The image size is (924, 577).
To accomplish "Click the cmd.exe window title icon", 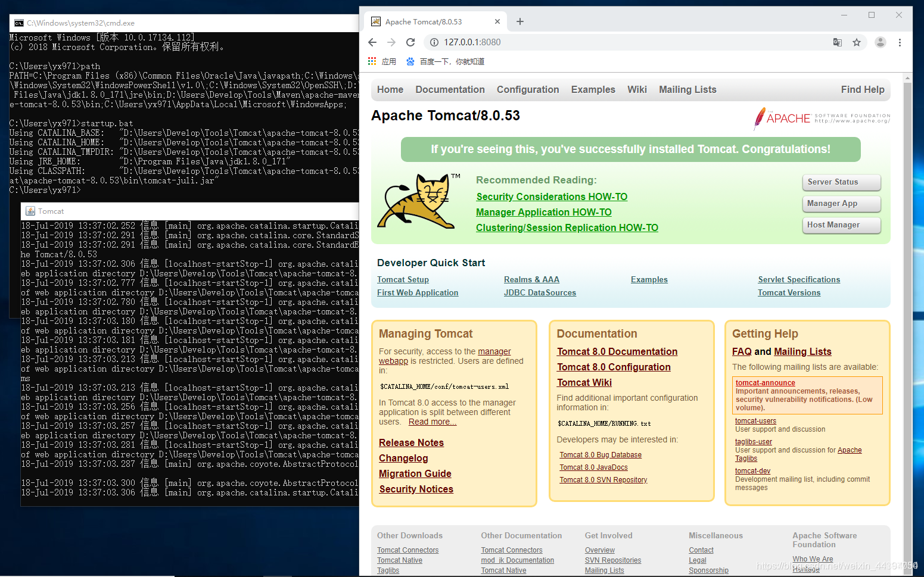I will (19, 23).
